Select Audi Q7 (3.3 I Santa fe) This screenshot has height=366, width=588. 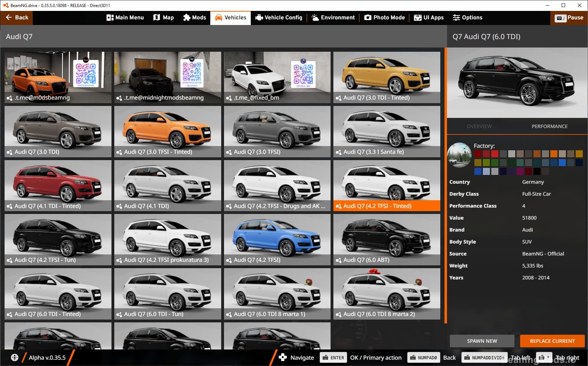tap(387, 132)
